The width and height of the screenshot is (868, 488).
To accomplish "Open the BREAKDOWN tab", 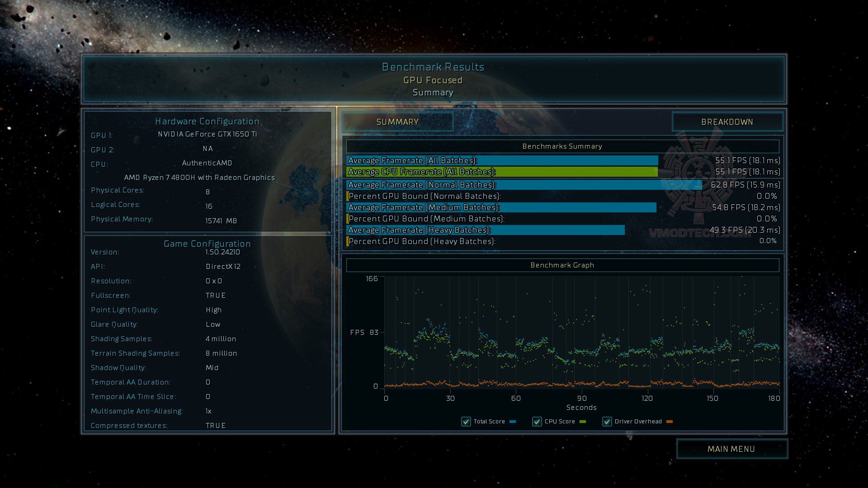I will pyautogui.click(x=727, y=122).
